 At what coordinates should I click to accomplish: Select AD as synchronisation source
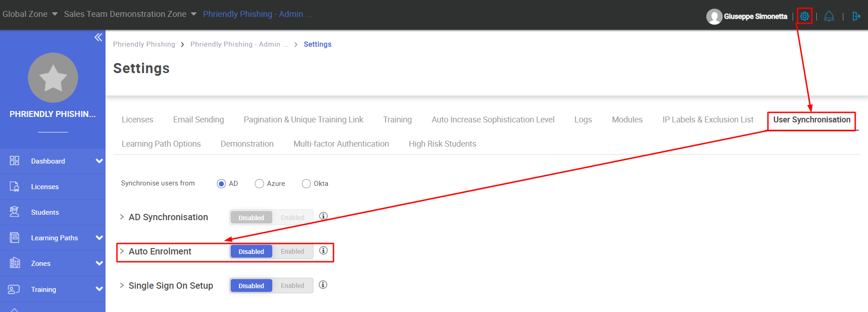(x=221, y=184)
